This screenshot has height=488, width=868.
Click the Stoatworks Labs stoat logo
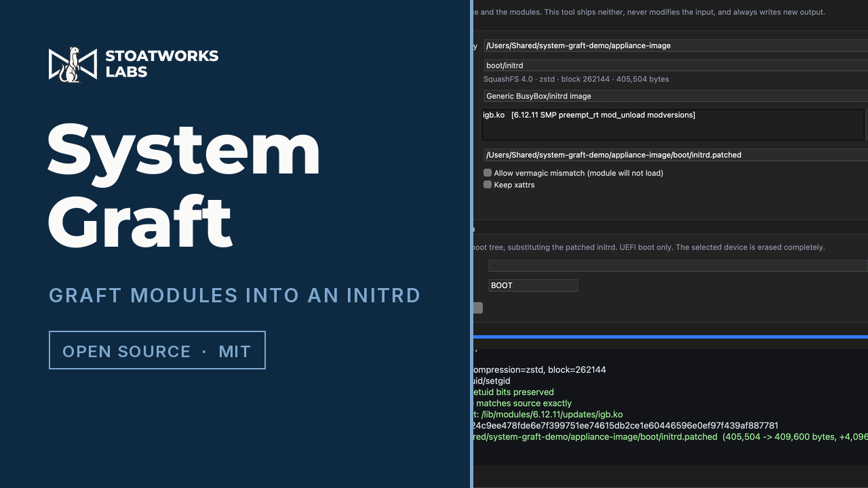coord(73,64)
